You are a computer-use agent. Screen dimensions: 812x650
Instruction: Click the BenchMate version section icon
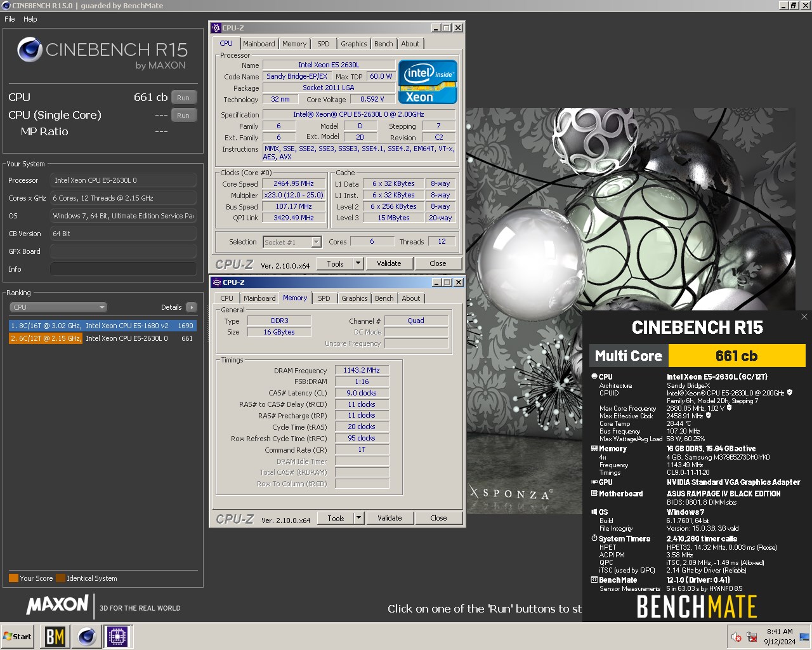[594, 580]
